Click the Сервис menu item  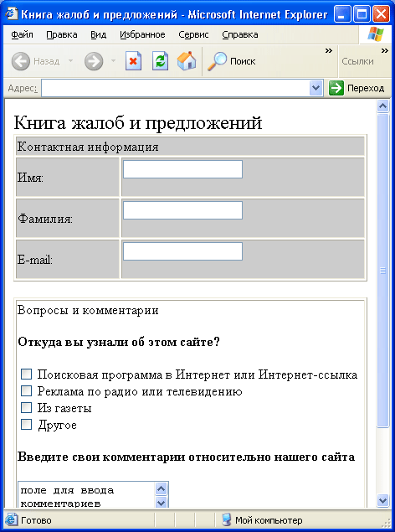tap(193, 34)
